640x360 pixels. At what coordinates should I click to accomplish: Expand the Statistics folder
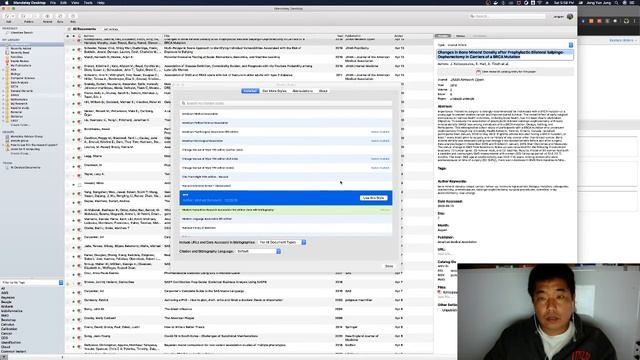click(3, 116)
